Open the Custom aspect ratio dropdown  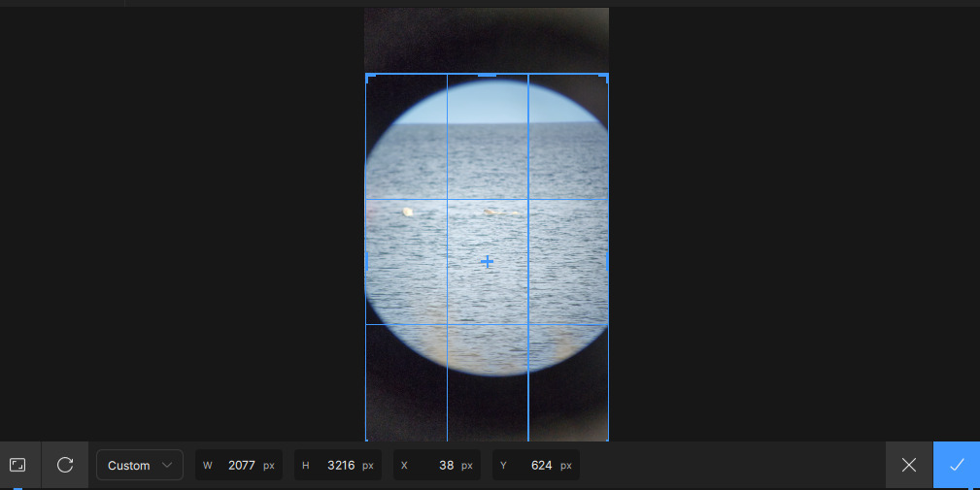(139, 465)
